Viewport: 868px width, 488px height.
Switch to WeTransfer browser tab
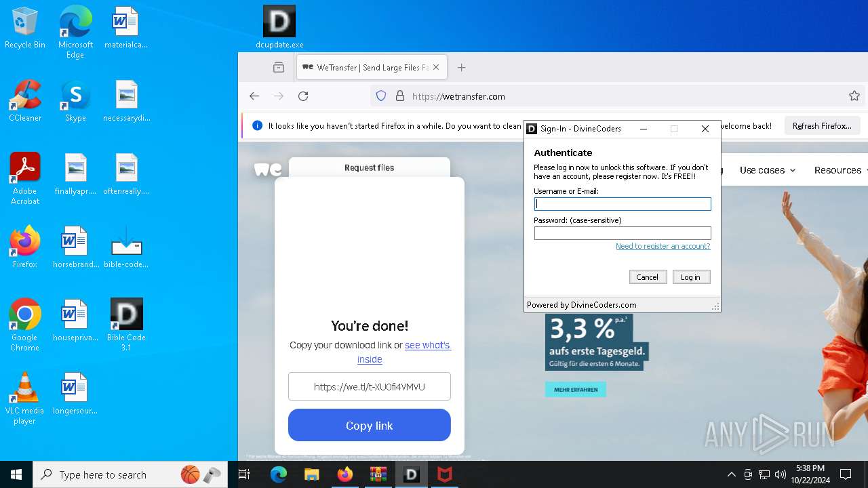coord(372,67)
